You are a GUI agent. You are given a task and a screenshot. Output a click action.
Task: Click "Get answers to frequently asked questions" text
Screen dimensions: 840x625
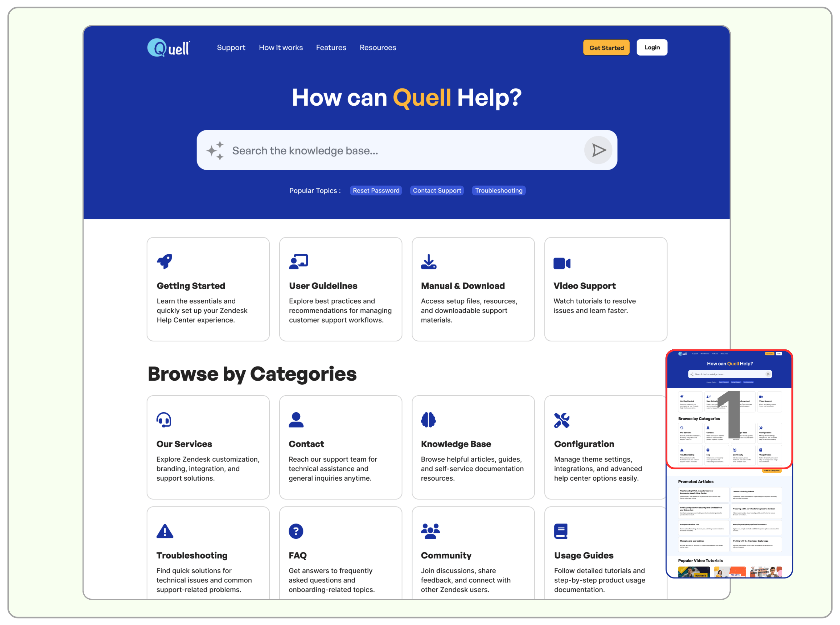coord(332,580)
